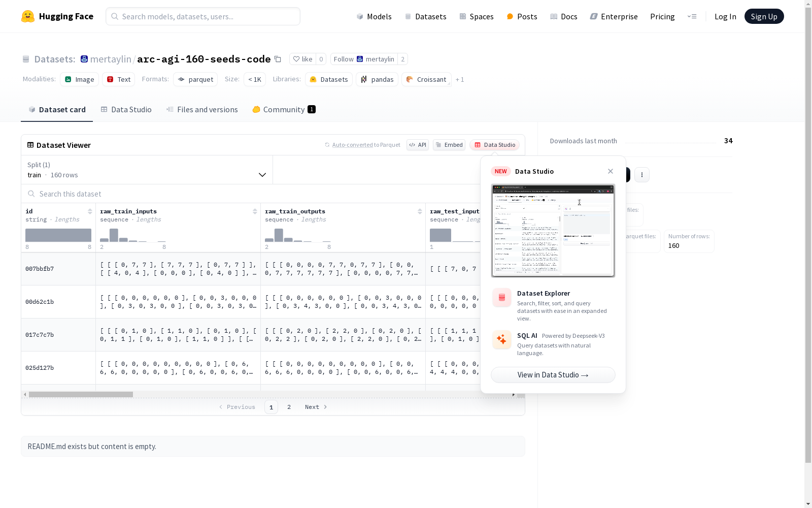Screen dimensions: 812x508
Task: Sort the raw_train_inputs column
Action: tap(255, 211)
